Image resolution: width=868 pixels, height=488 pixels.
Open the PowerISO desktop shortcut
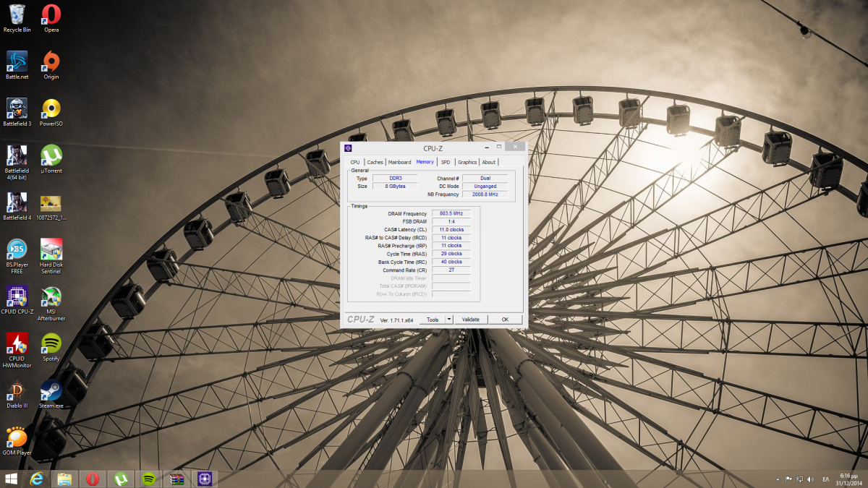tap(51, 112)
